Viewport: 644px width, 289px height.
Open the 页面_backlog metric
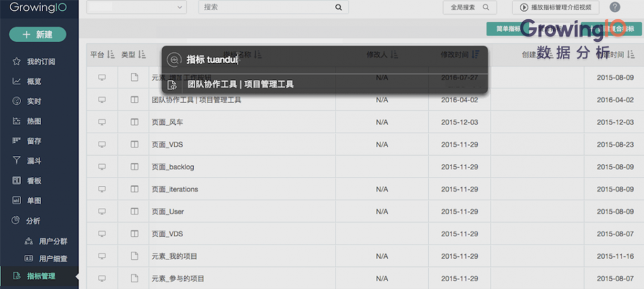click(x=173, y=167)
